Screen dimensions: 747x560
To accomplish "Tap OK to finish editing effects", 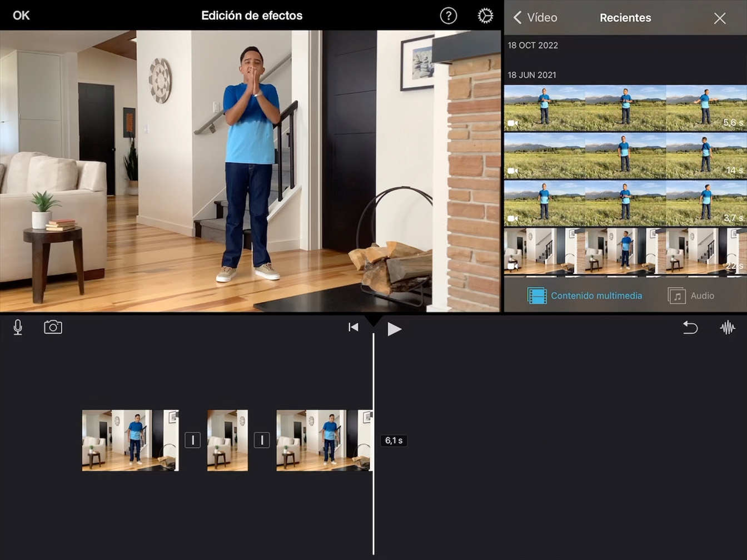I will [21, 16].
